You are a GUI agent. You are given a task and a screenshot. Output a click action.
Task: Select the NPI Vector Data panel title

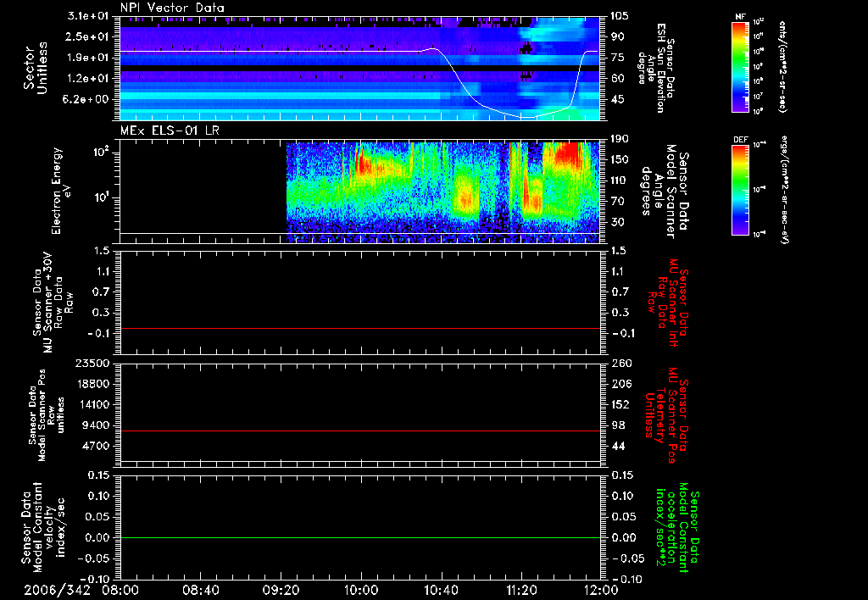tap(173, 8)
